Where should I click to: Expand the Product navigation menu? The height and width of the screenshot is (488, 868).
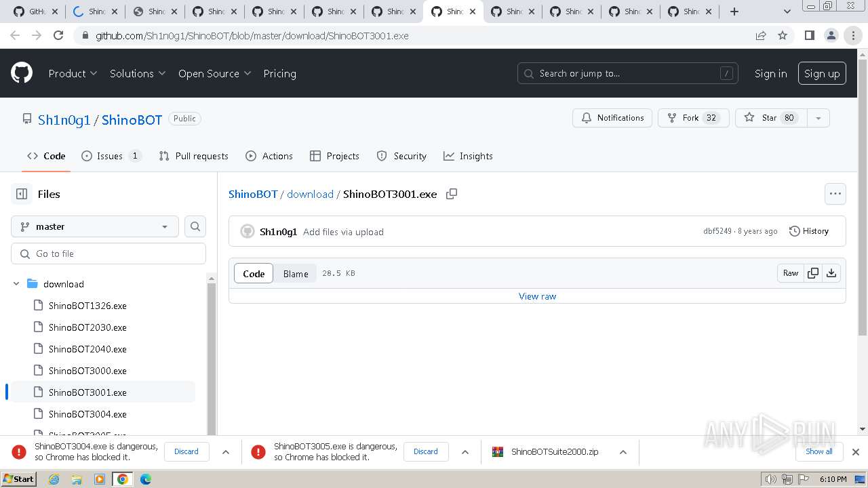pos(73,73)
